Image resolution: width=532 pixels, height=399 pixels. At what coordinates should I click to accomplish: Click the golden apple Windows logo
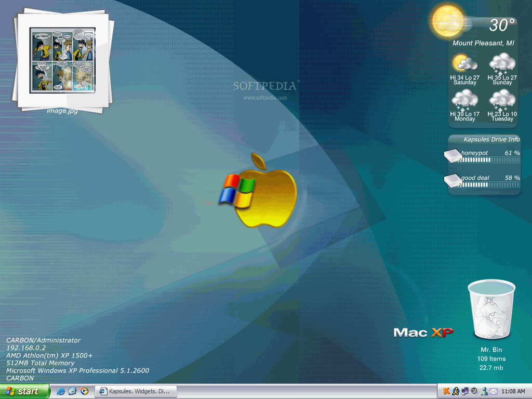(258, 191)
